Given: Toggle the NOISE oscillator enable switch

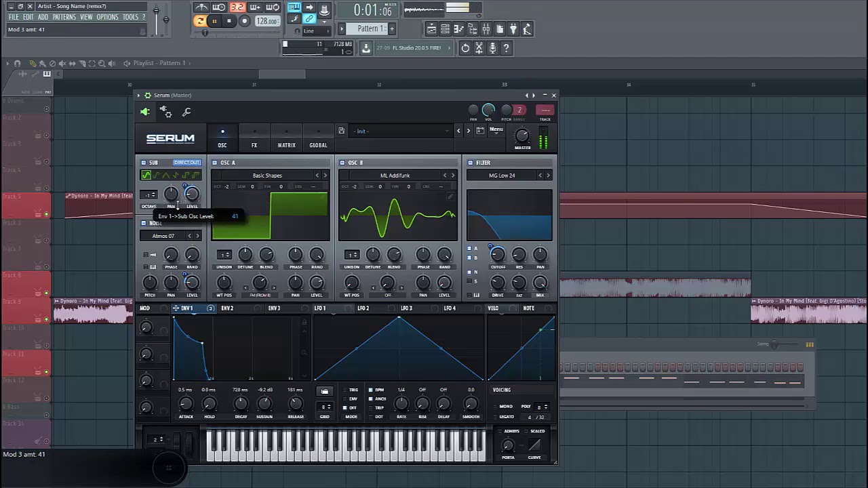Looking at the screenshot, I should tap(144, 223).
